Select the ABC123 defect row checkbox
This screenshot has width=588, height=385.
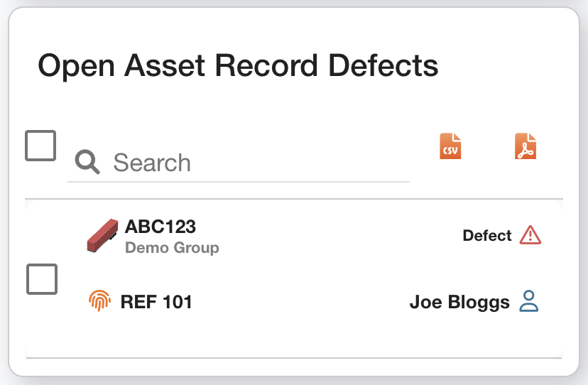[x=42, y=278]
